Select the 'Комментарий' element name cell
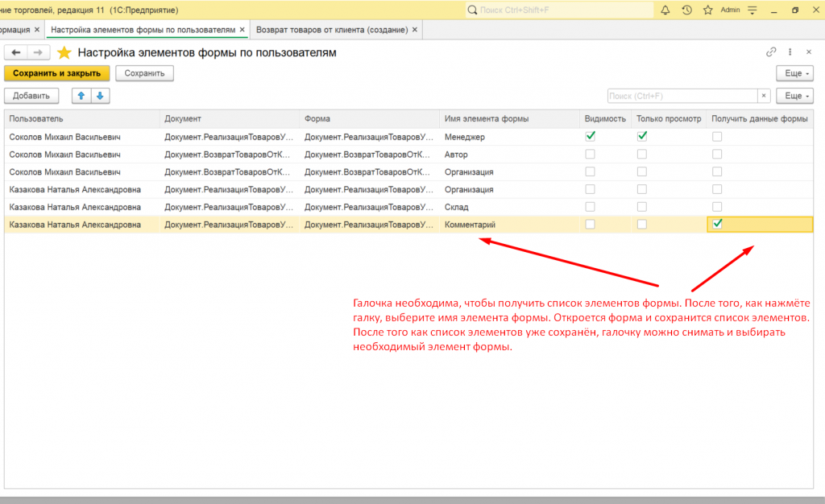Image resolution: width=825 pixels, height=504 pixels. click(509, 225)
